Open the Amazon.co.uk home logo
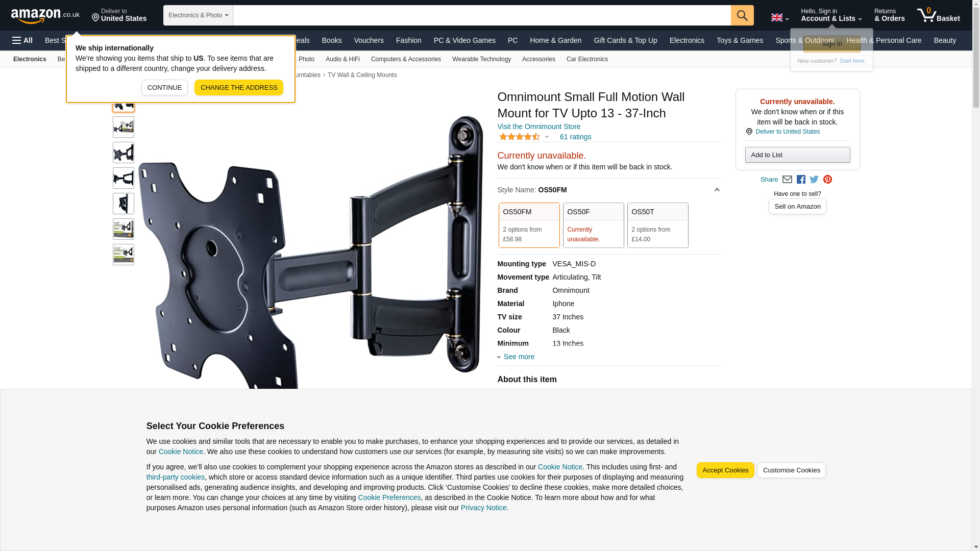 pyautogui.click(x=45, y=15)
